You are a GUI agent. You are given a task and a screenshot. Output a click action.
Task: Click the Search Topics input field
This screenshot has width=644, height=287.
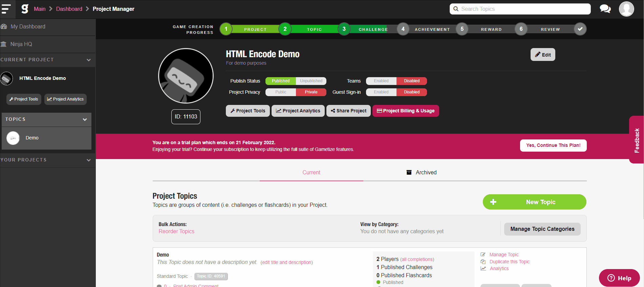click(520, 9)
